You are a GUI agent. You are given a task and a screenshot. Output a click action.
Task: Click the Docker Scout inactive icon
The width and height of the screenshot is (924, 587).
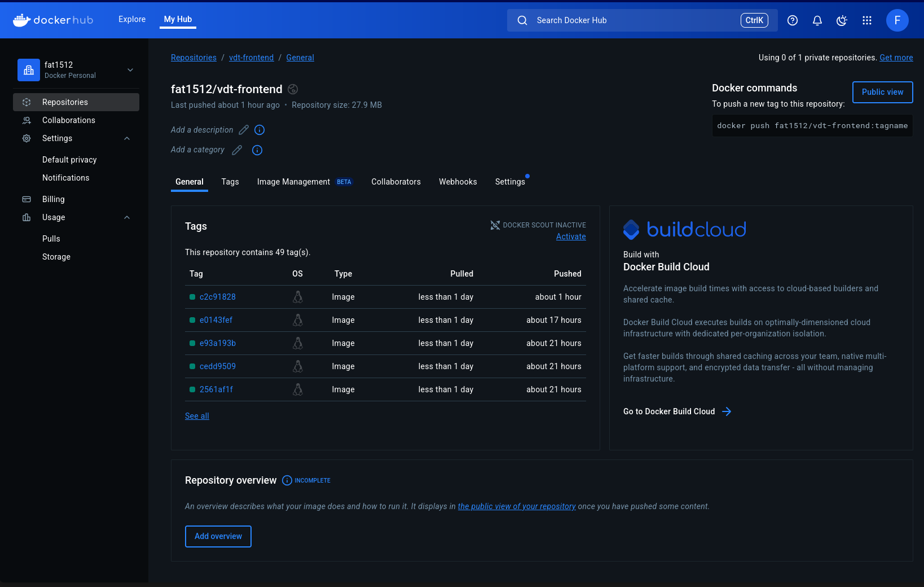click(495, 225)
